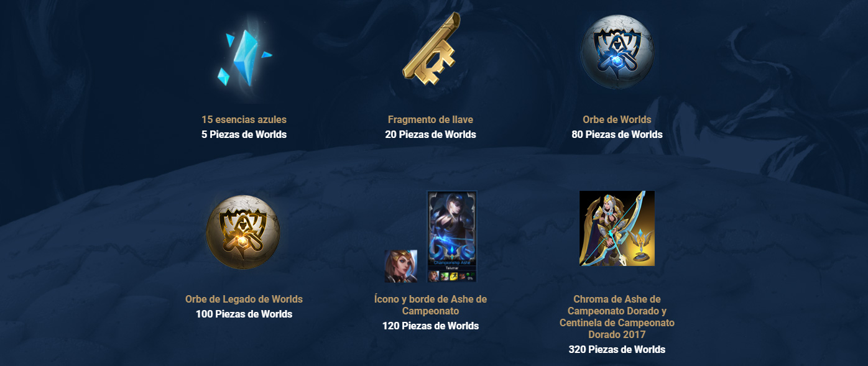868x366 pixels.
Task: Select the '80 Piezas de Worlds' price
Action: (617, 134)
